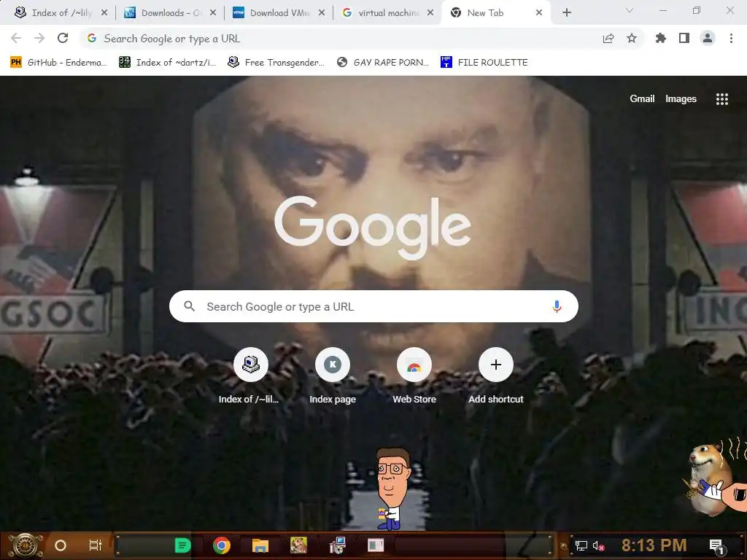Click Chrome icon in taskbar
The image size is (747, 560).
pos(222,545)
